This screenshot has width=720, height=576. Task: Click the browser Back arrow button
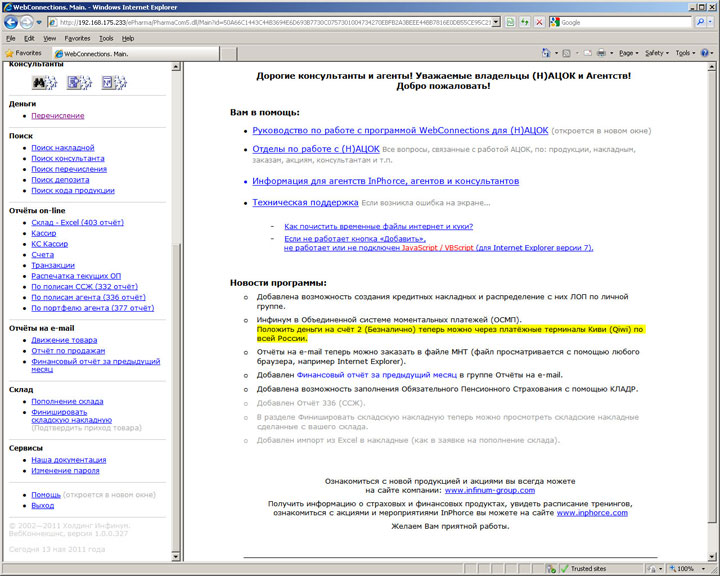[11, 22]
